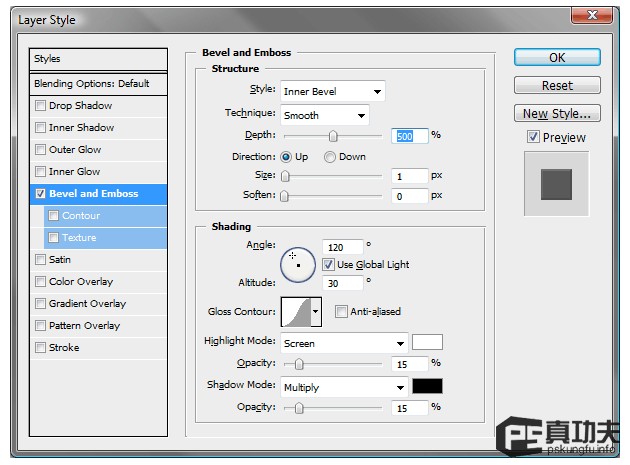Image resolution: width=630 pixels, height=465 pixels.
Task: Open the Texture sub-item row
Action: point(105,238)
